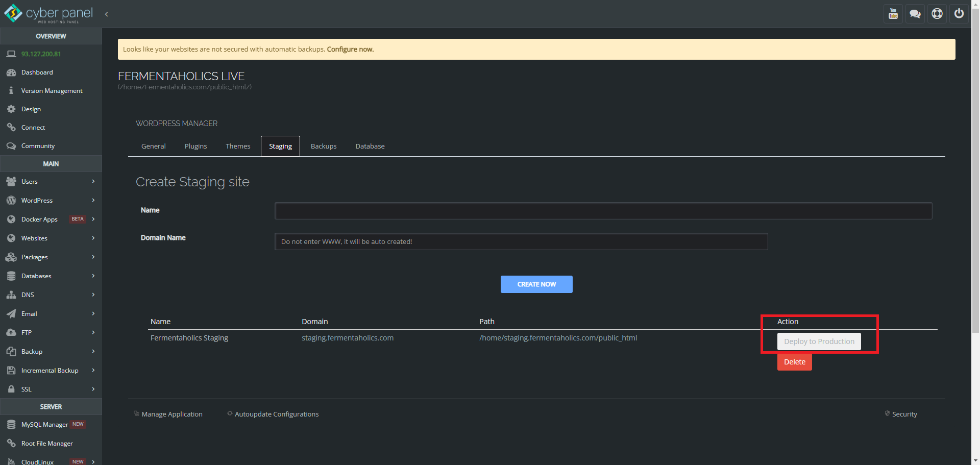The image size is (980, 465).
Task: Click the Databases stack icon
Action: [11, 276]
